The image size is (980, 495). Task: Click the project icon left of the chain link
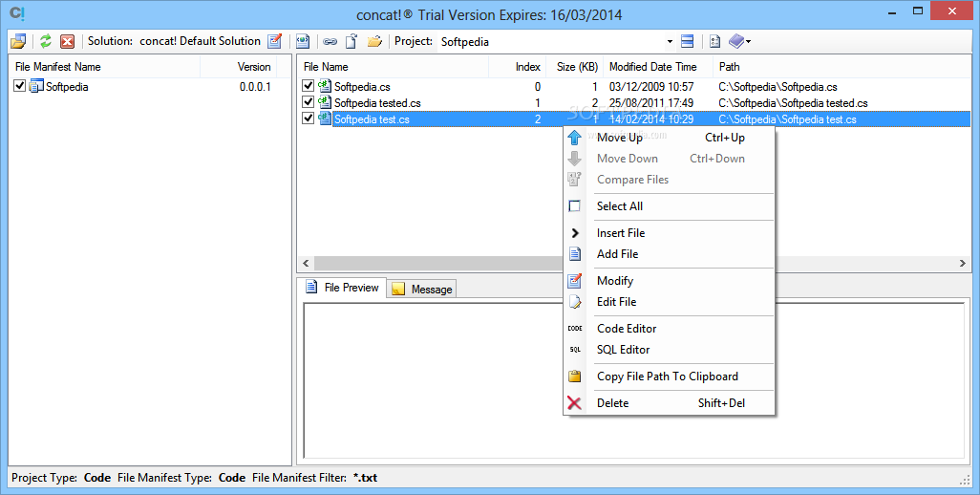[303, 41]
